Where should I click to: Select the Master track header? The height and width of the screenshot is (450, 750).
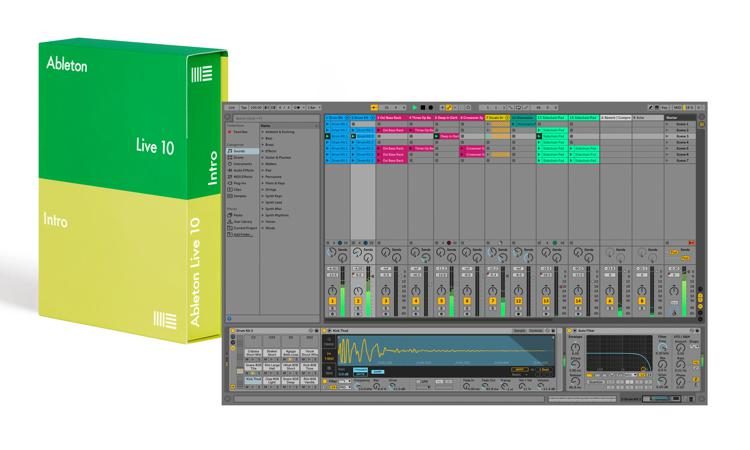point(680,118)
